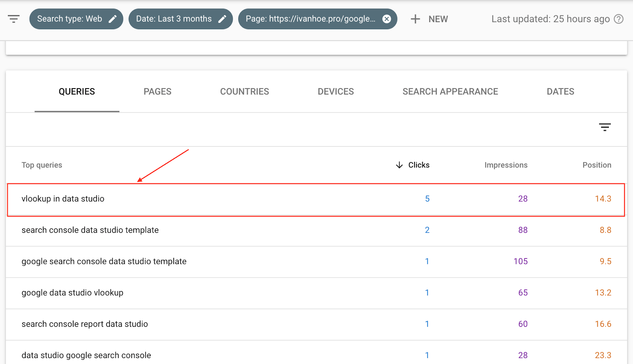Viewport: 633px width, 364px height.
Task: Switch to the Pages tab
Action: 157,92
